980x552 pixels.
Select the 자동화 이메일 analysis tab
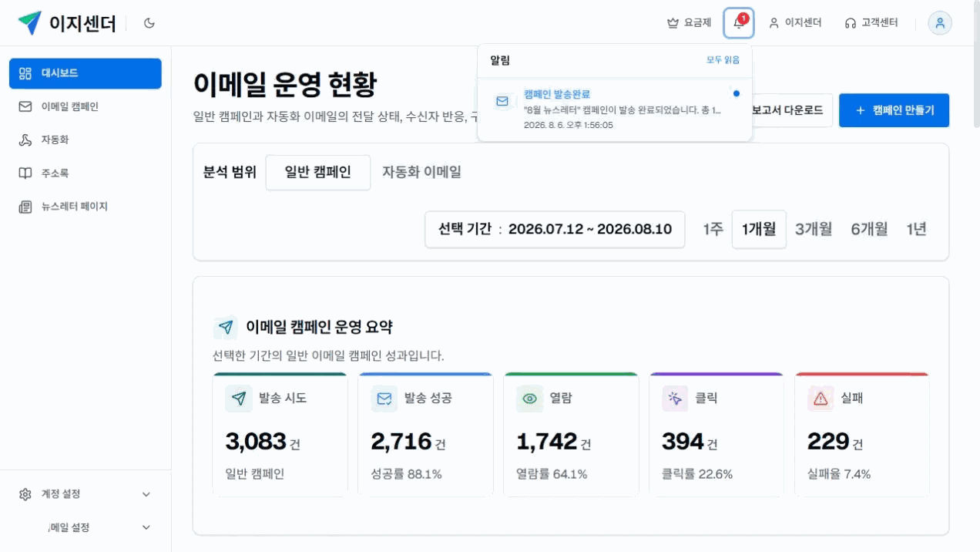pos(421,172)
